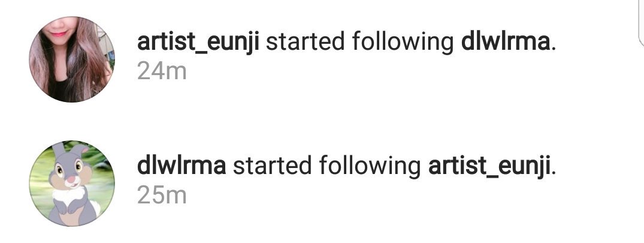View the gray bunny avatar beside the 25m entry

click(72, 184)
